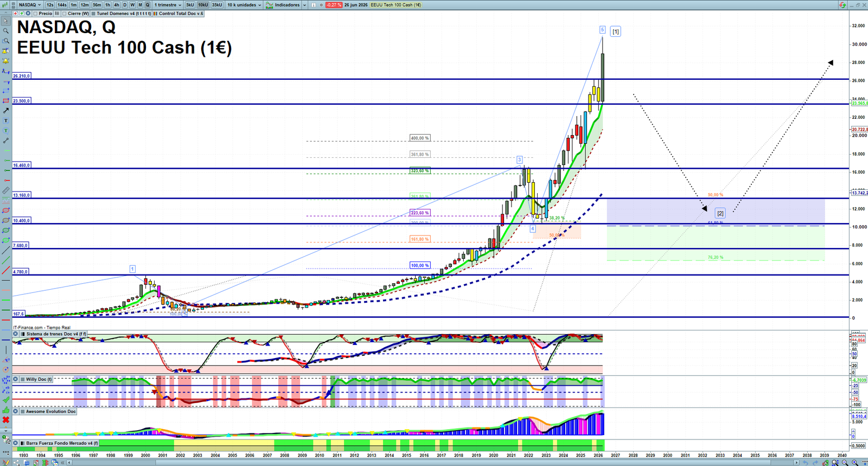Click the 56m timeframe button
868x466 pixels.
pyautogui.click(x=97, y=5)
